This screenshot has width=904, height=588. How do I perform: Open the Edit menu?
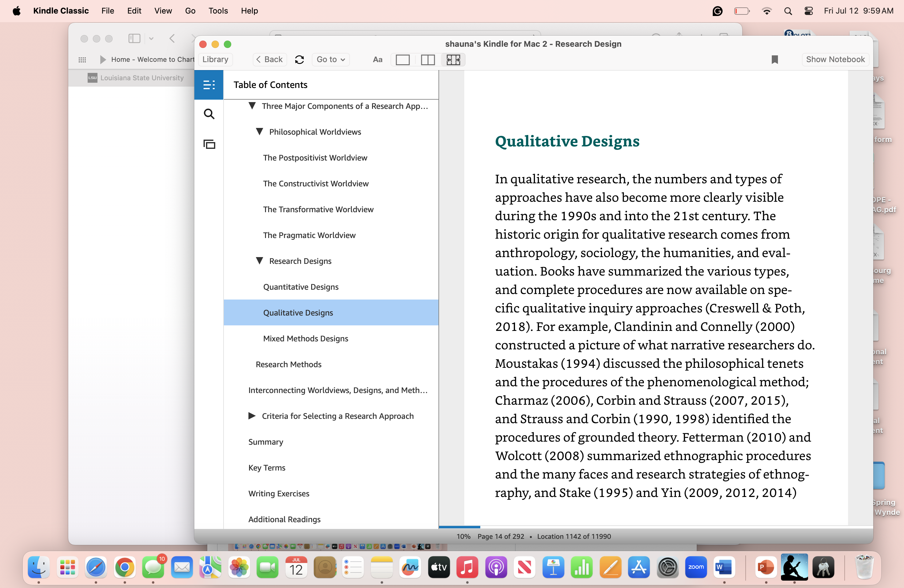[134, 11]
